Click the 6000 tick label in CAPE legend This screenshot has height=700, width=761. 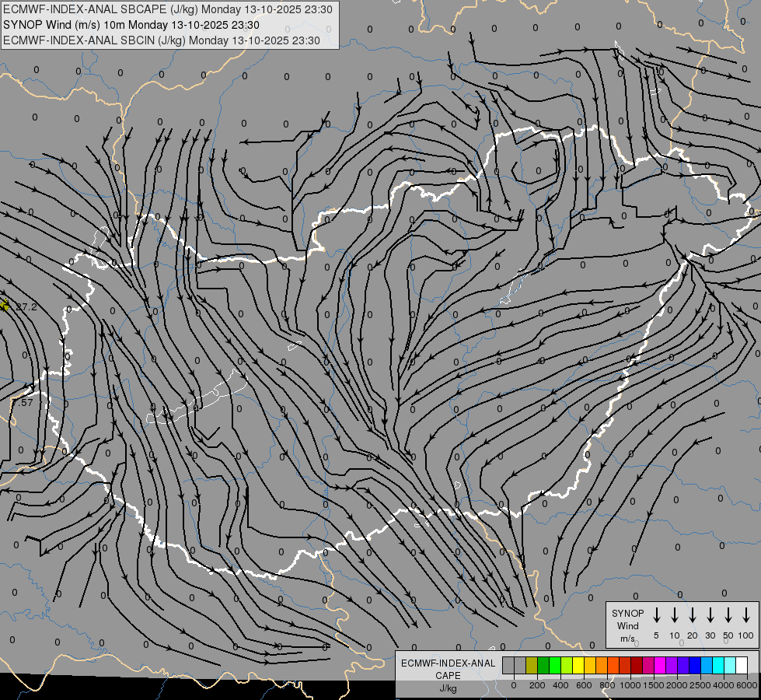[747, 685]
